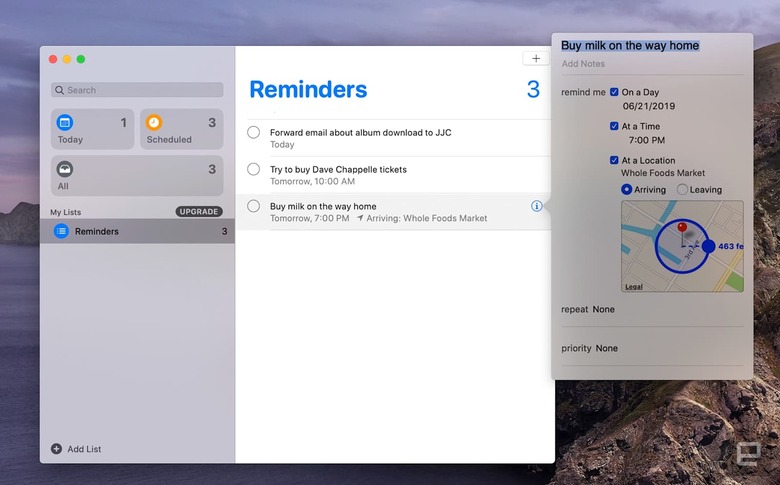Viewport: 780px width, 485px height.
Task: Select the Leaving radio button
Action: [x=682, y=190]
